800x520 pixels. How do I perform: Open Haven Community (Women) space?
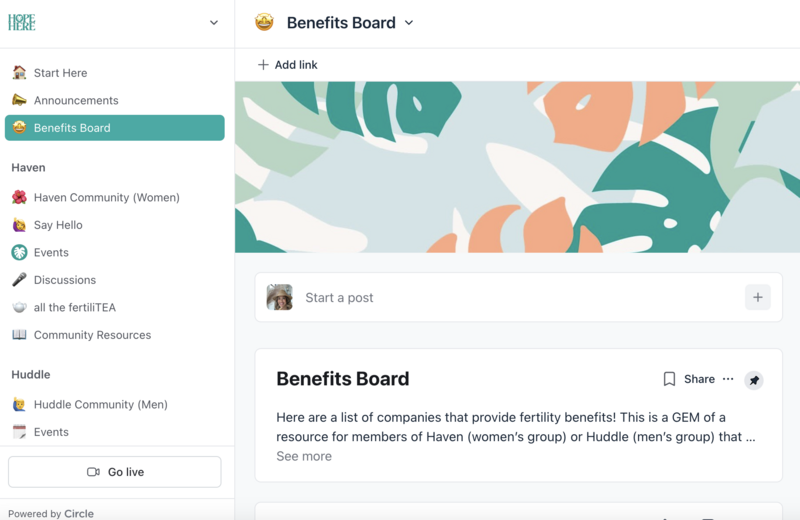(106, 197)
